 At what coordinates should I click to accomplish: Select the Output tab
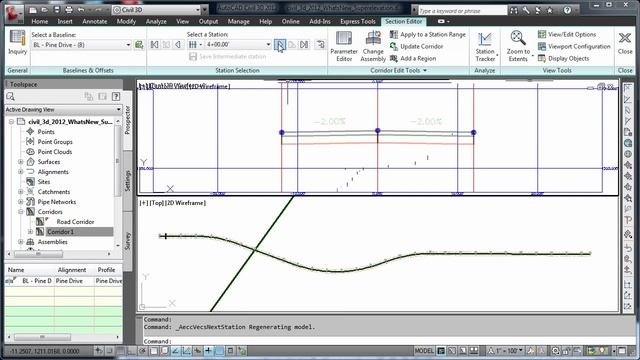[208, 21]
